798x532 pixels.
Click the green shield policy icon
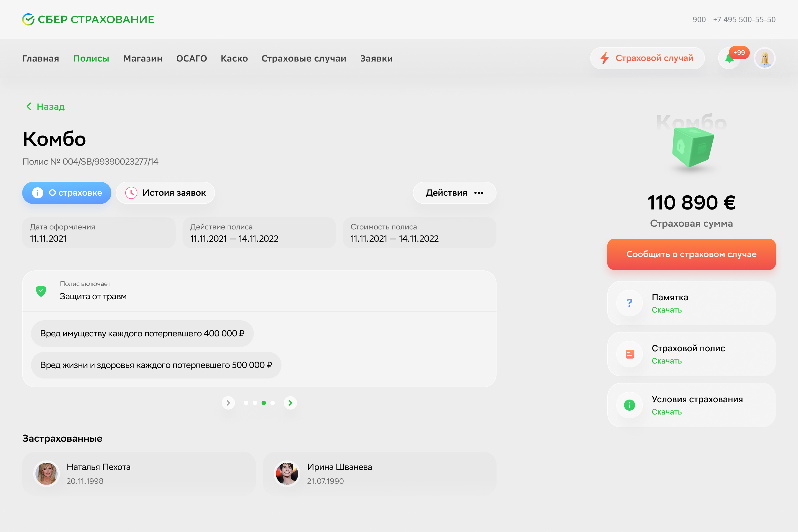41,291
